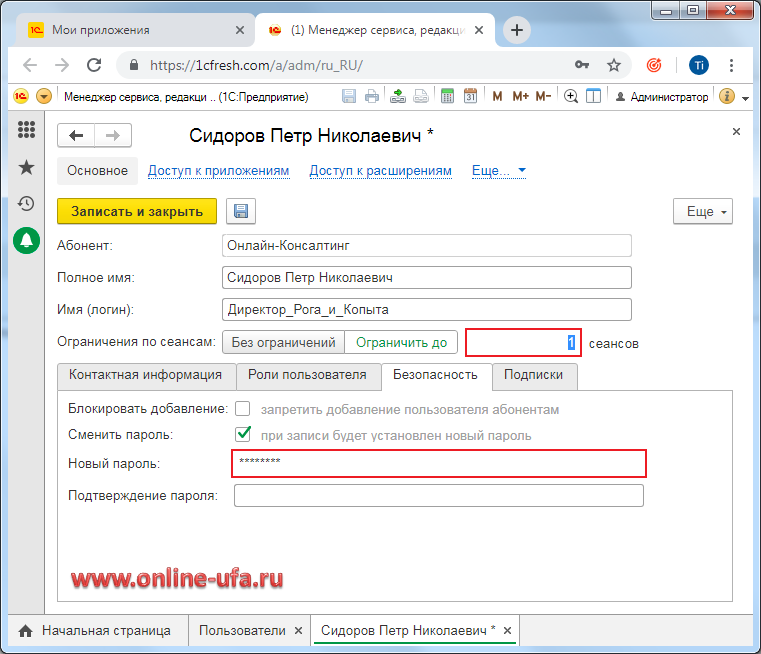Close the Мои приложения browser tab
This screenshot has height=654, width=761.
[x=240, y=30]
